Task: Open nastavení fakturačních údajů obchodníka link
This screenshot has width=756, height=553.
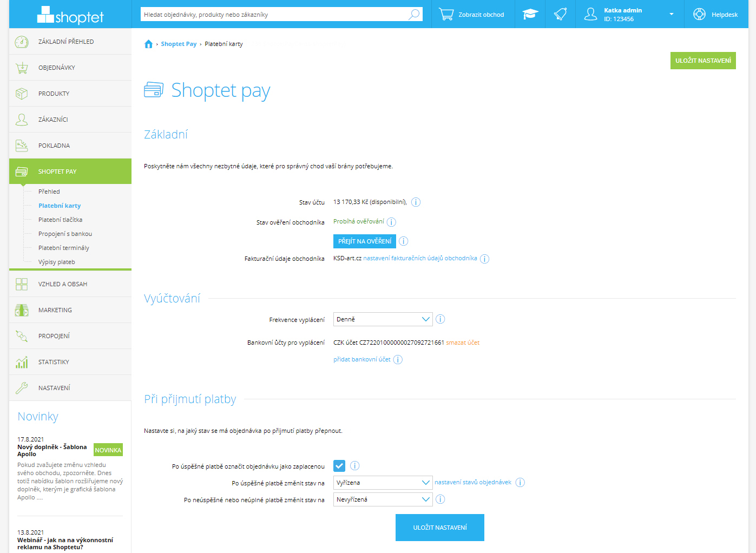Action: click(420, 259)
